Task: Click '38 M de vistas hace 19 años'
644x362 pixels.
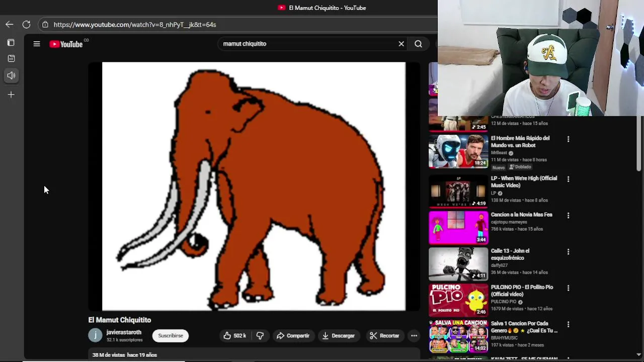Action: [125, 355]
